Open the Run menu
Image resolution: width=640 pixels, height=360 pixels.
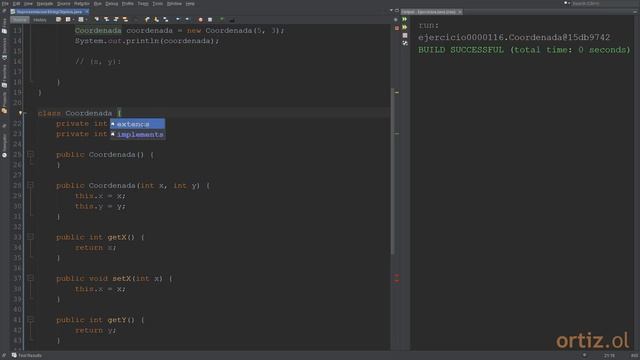click(x=98, y=3)
